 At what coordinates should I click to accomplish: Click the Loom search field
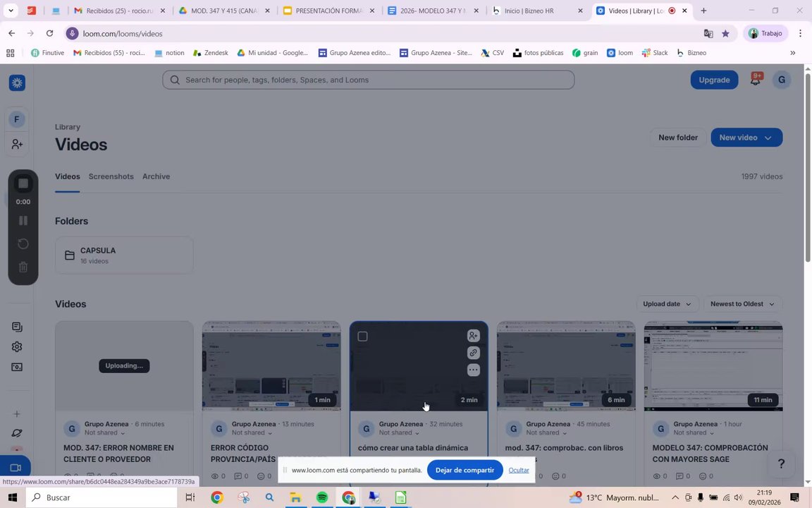point(368,80)
